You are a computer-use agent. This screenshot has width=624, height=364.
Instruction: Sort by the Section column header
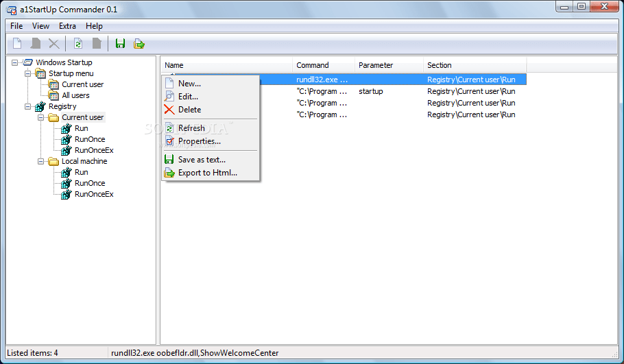[475, 65]
